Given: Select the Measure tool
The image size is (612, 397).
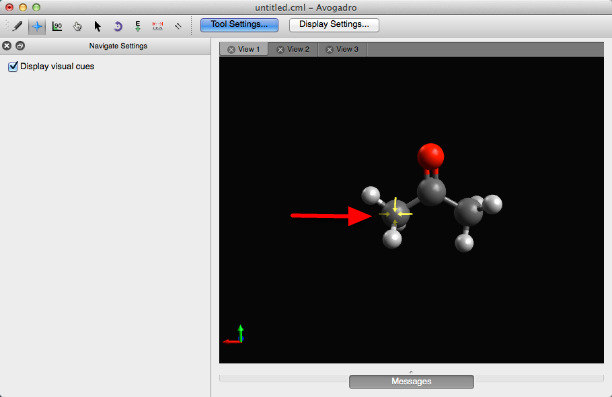Looking at the screenshot, I should coord(158,26).
